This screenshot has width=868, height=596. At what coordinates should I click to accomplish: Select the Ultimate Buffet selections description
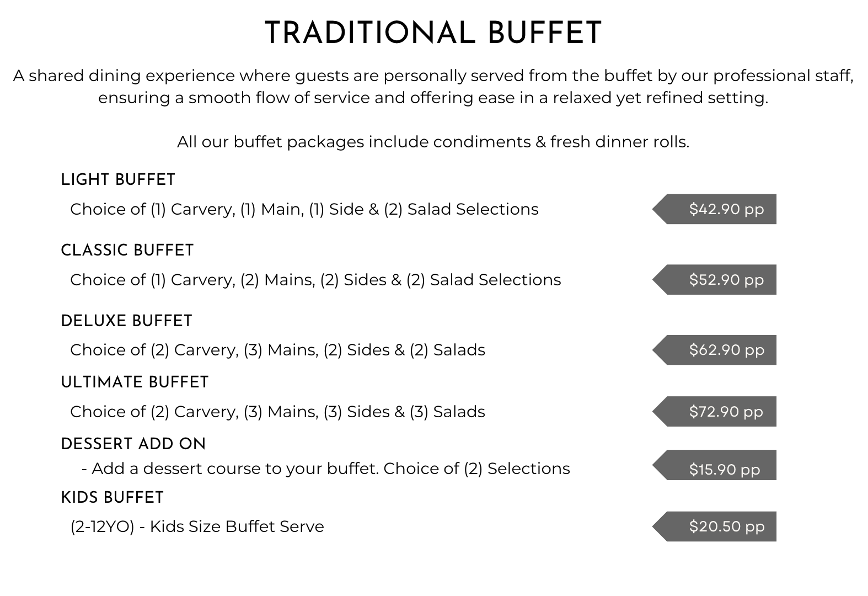click(278, 412)
